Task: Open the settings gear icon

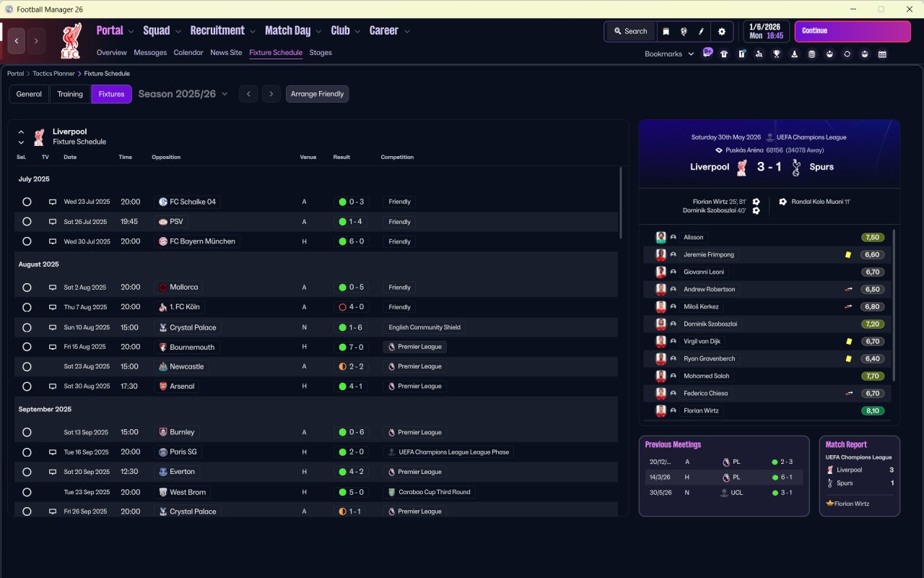Action: coord(722,31)
